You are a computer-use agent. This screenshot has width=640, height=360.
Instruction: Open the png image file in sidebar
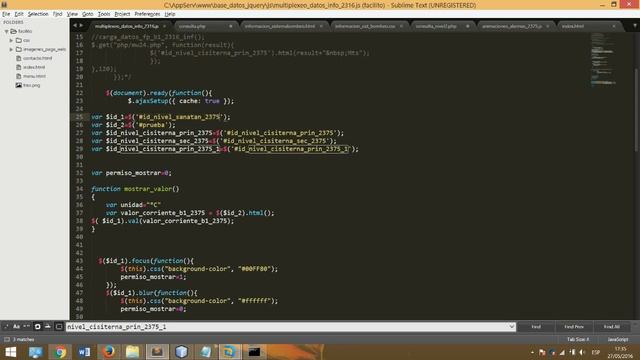pos(31,85)
